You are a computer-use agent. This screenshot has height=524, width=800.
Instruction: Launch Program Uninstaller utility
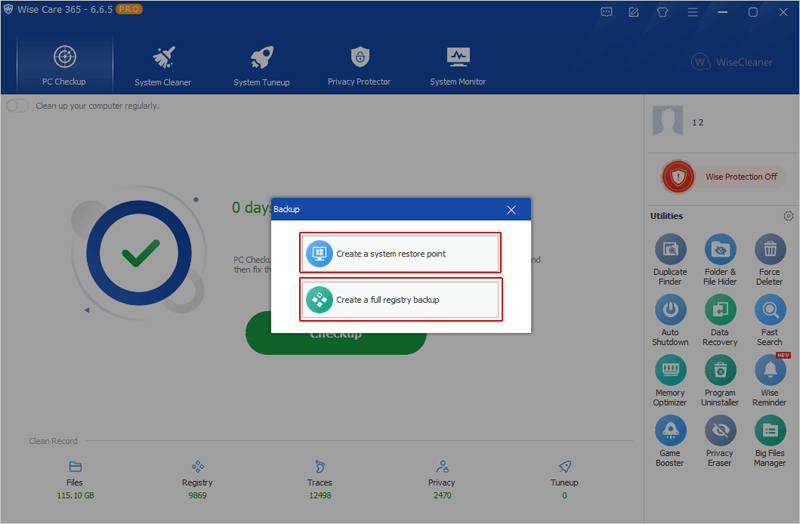click(720, 381)
